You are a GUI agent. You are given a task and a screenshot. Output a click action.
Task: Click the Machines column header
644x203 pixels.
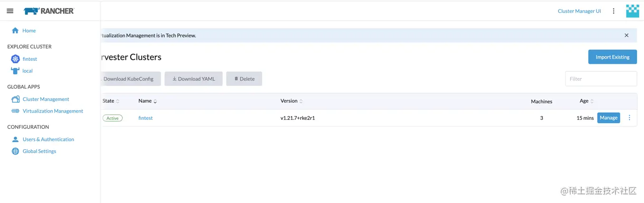click(541, 101)
